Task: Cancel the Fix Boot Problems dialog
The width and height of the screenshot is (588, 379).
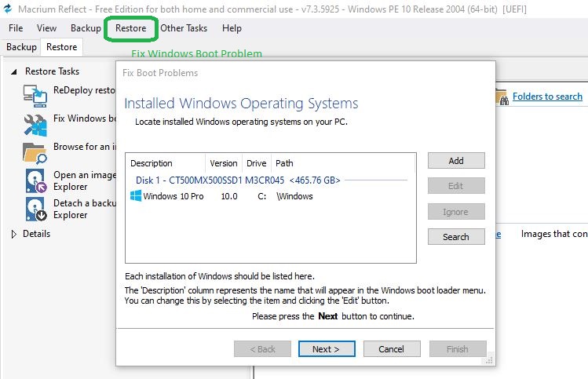Action: coord(392,349)
